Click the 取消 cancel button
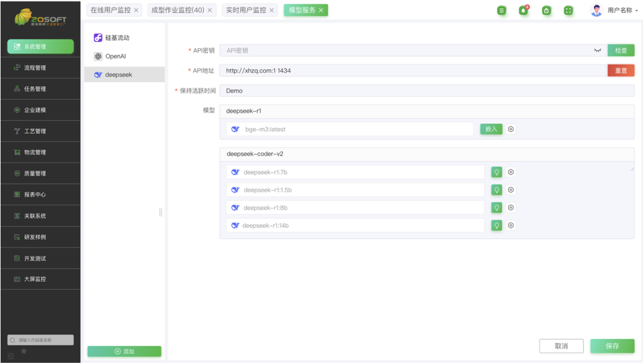The height and width of the screenshot is (364, 643). [561, 346]
